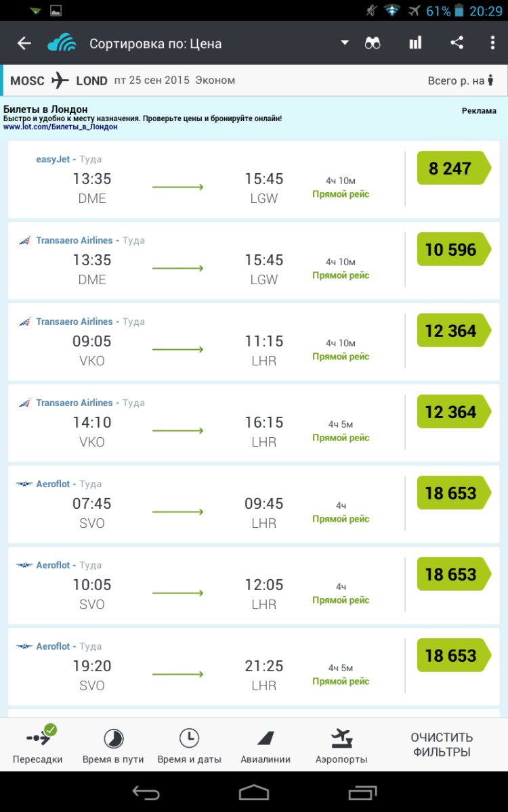Open the bar chart price view
Viewport: 508px width, 812px height.
(415, 43)
